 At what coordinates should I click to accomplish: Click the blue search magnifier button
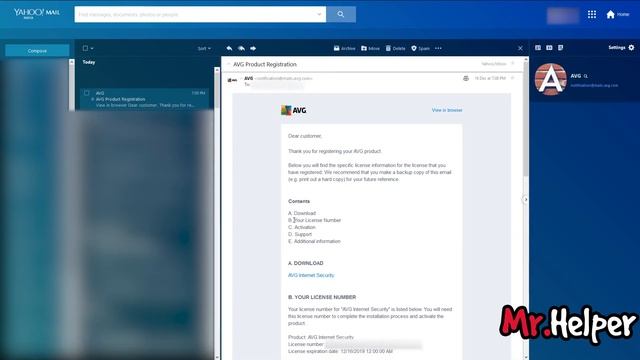(x=341, y=14)
